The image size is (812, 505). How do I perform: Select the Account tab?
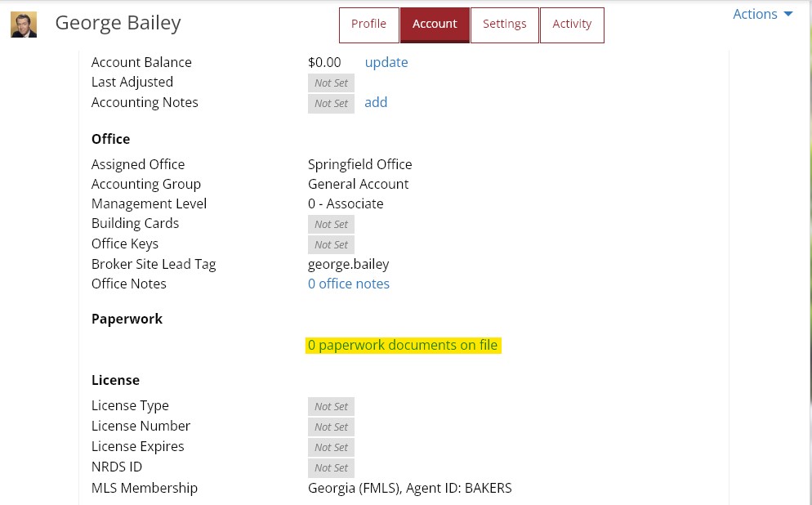click(x=435, y=24)
